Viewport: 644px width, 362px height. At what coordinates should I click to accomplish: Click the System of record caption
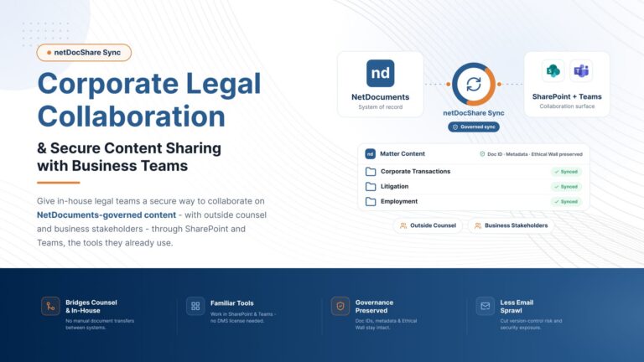[381, 107]
